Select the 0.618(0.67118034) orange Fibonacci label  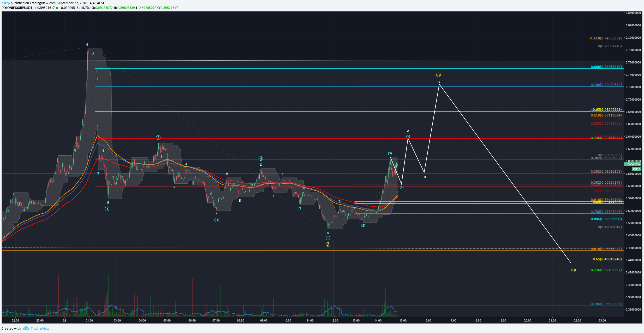(606, 115)
